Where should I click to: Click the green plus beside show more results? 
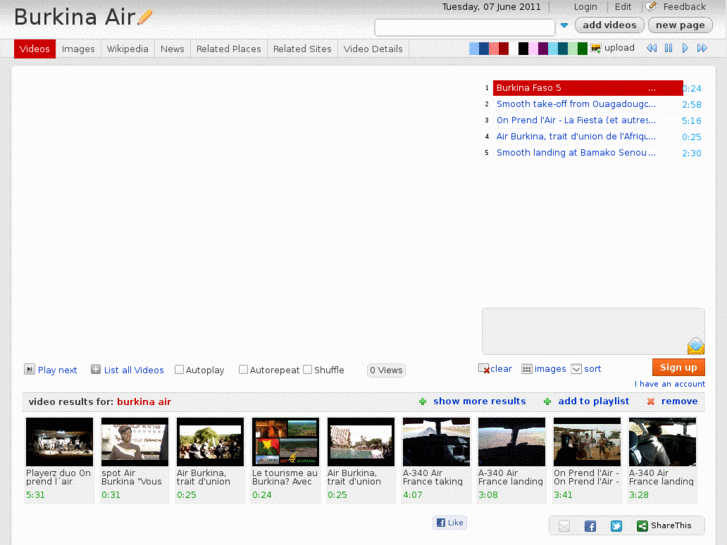coord(422,402)
